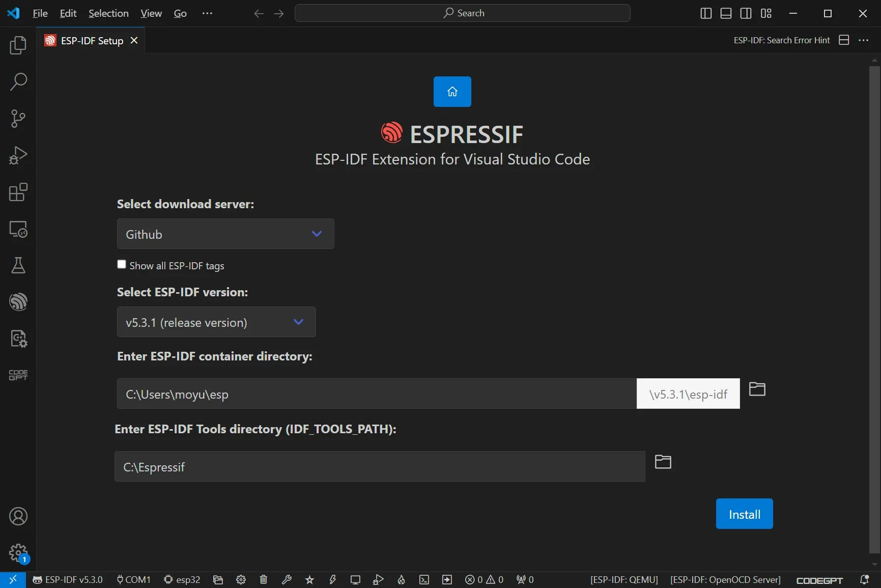Open the Testing flask view
Screen dimensions: 881x588
point(18,265)
